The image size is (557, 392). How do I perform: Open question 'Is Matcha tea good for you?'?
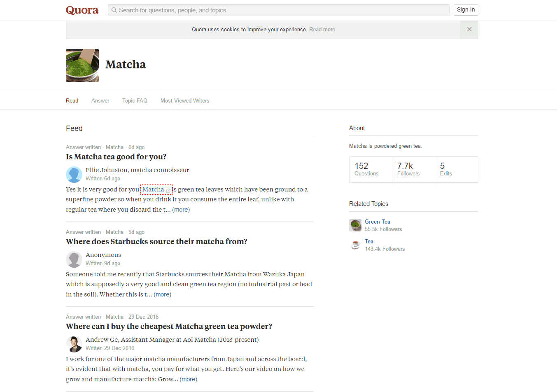pos(116,157)
